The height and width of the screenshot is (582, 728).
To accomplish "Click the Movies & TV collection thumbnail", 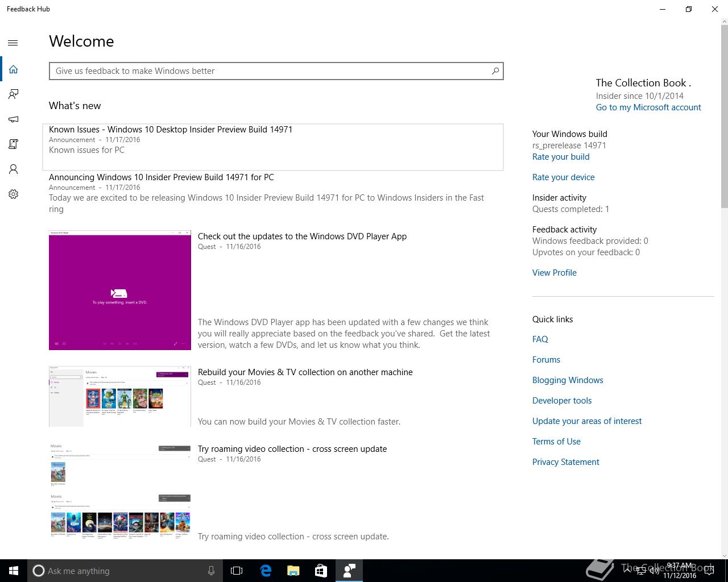I will (120, 396).
